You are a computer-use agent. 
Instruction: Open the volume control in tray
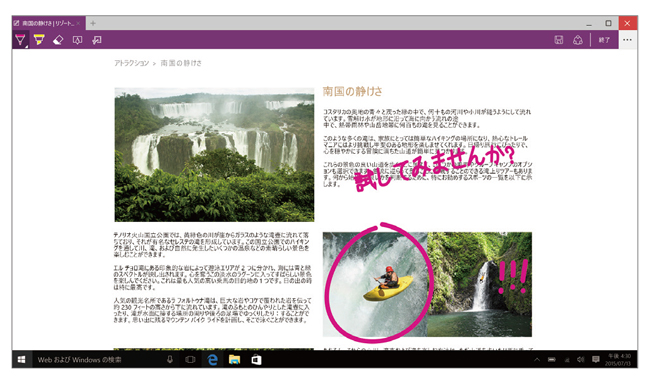click(x=581, y=360)
